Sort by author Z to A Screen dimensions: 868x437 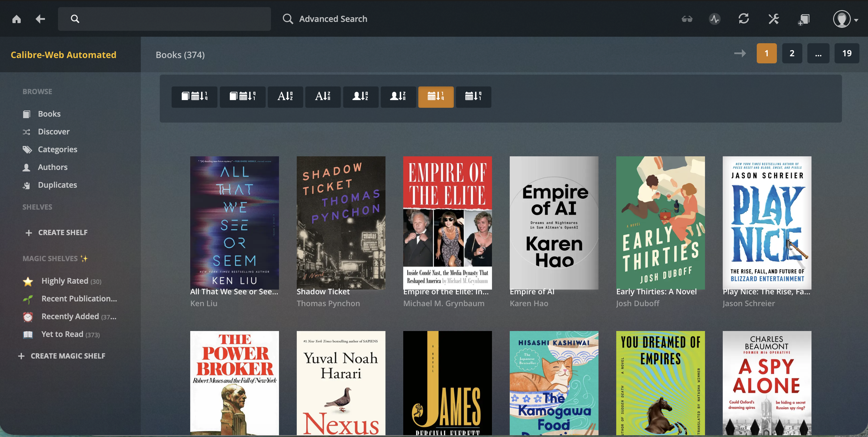coord(398,97)
